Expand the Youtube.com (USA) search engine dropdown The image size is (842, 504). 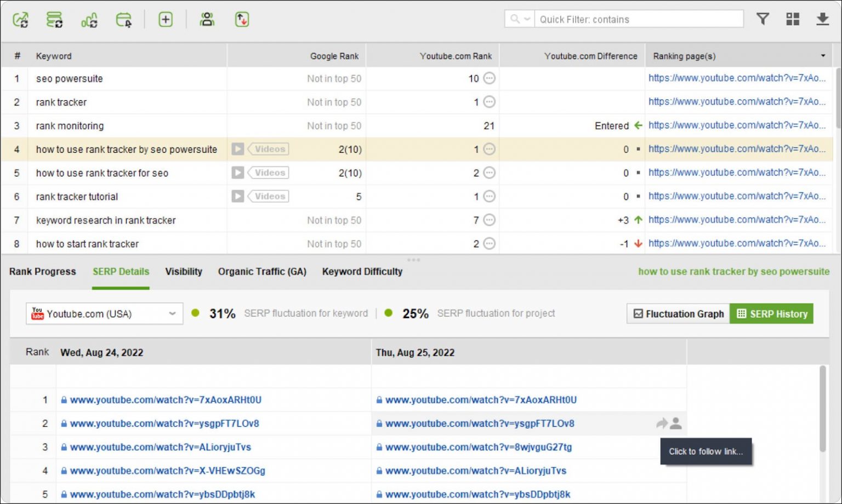(172, 313)
